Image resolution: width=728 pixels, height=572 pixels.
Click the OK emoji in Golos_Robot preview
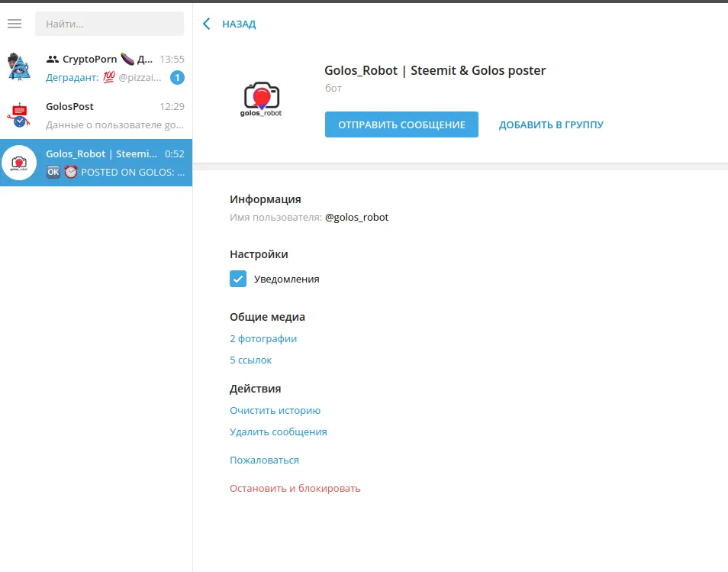53,172
